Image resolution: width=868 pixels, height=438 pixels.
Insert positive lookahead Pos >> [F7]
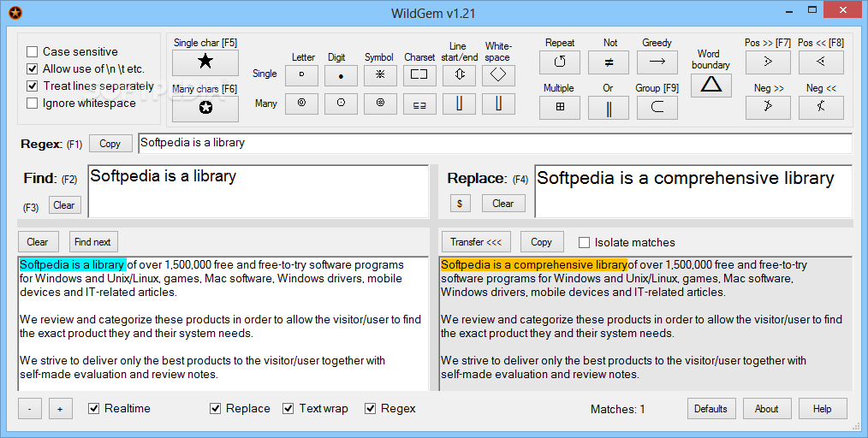click(x=768, y=62)
